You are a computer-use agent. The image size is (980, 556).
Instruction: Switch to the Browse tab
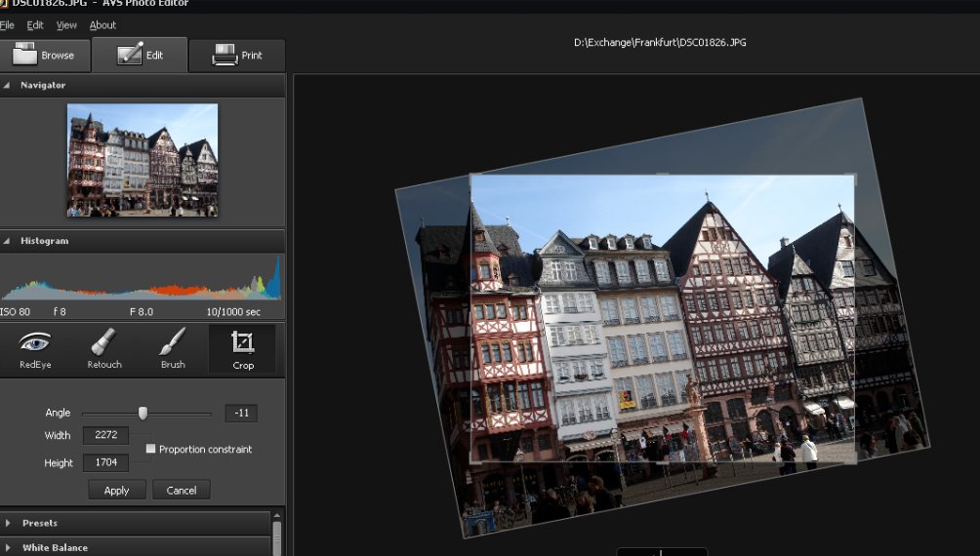pyautogui.click(x=45, y=56)
